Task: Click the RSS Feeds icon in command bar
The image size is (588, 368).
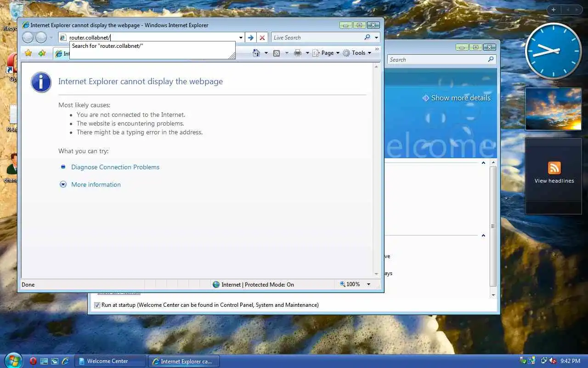Action: pyautogui.click(x=277, y=53)
